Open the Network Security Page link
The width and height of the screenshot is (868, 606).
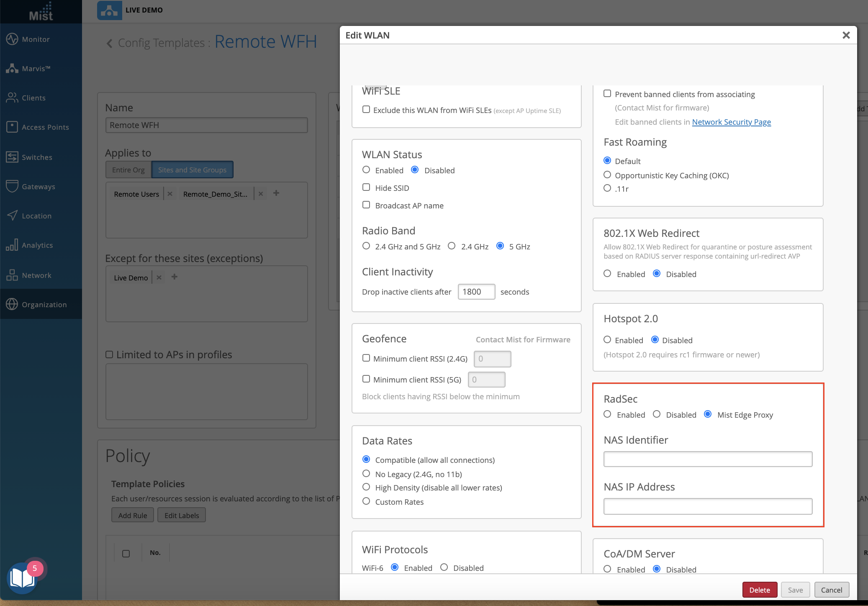click(x=731, y=122)
